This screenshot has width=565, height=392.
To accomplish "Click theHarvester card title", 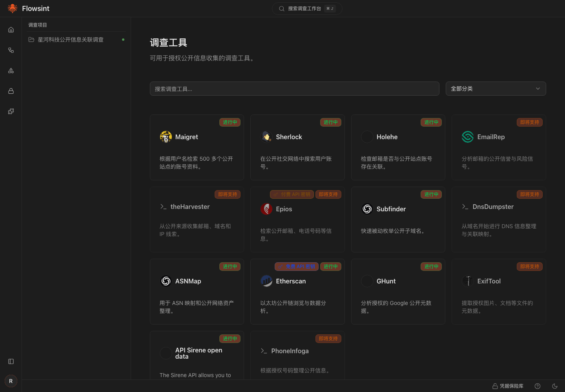I will [190, 207].
